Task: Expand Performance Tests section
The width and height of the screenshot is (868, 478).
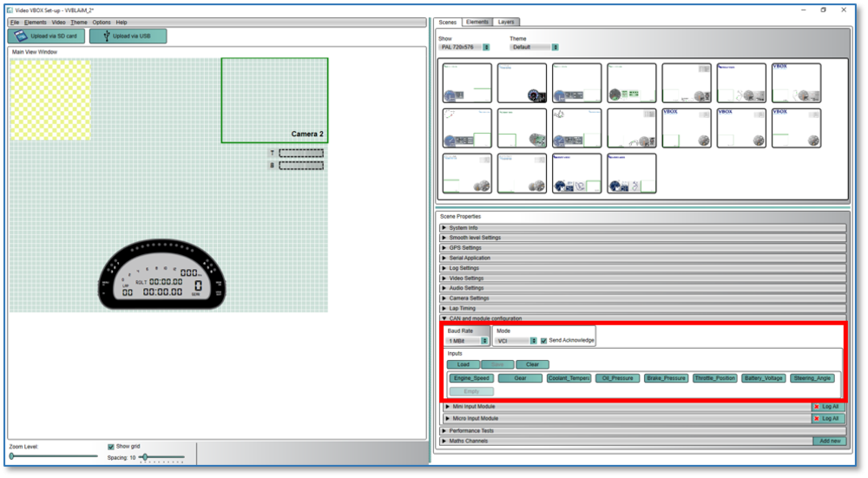Action: [643, 431]
